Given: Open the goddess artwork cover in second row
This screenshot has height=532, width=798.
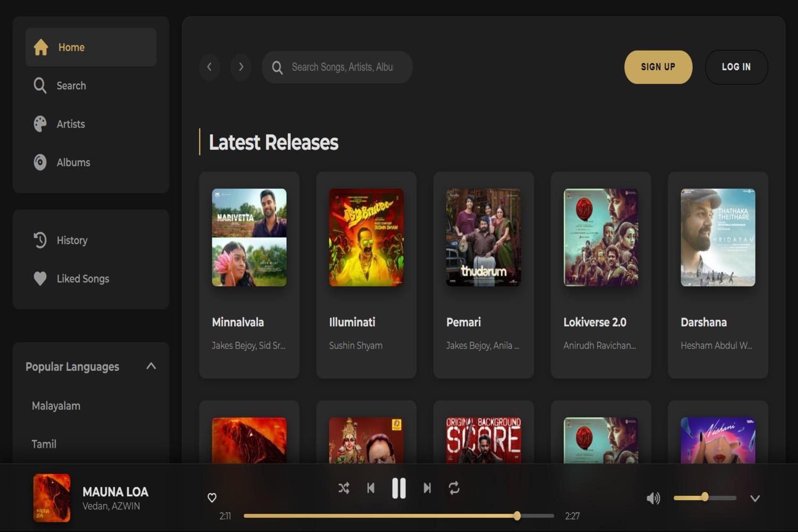Looking at the screenshot, I should [366, 440].
